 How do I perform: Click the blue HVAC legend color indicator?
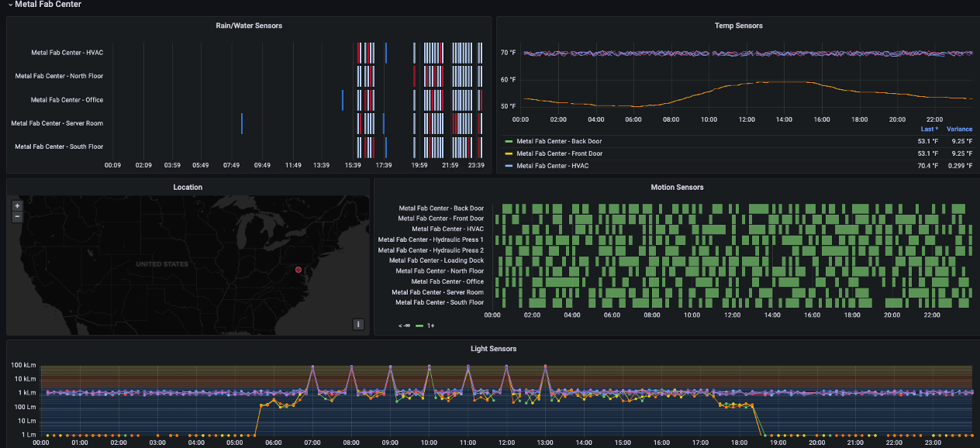[509, 164]
